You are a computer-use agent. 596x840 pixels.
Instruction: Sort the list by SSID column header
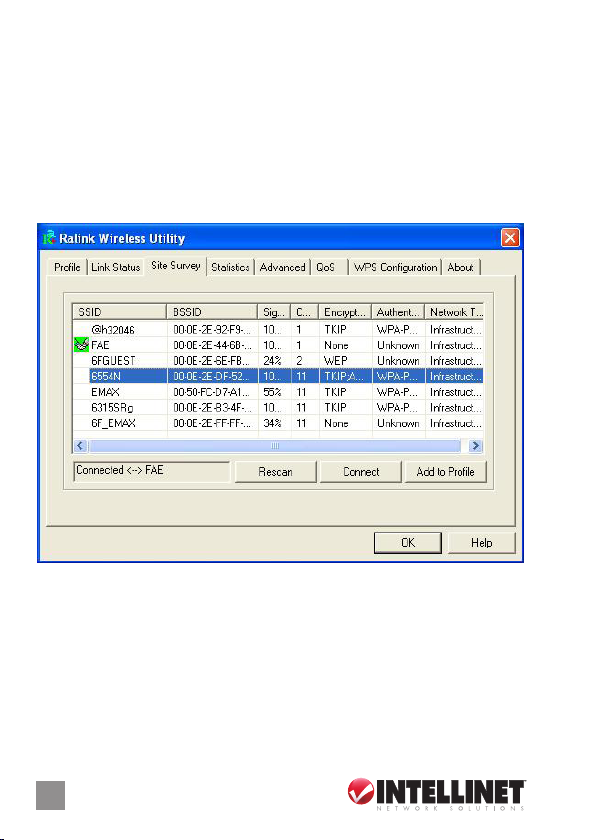point(119,312)
